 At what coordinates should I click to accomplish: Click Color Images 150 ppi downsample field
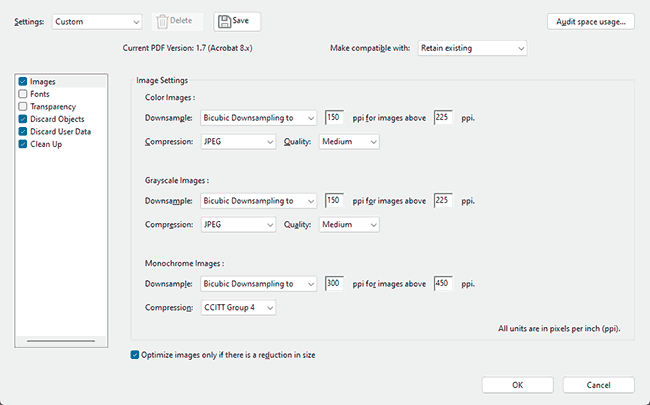334,118
